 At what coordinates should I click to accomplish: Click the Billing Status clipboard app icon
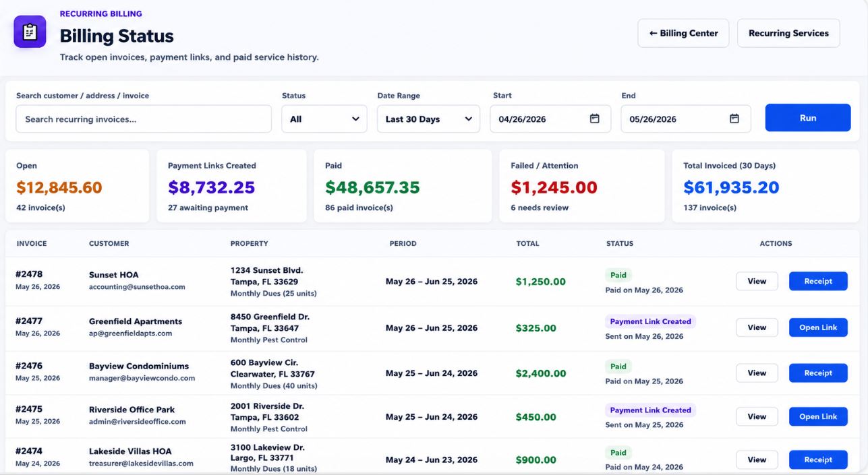pyautogui.click(x=30, y=32)
